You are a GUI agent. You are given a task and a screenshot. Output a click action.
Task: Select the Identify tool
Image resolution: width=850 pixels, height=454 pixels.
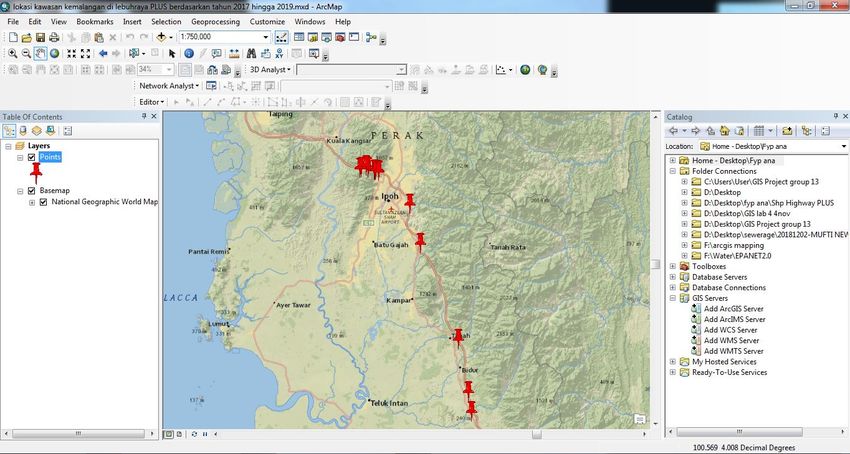[x=190, y=53]
